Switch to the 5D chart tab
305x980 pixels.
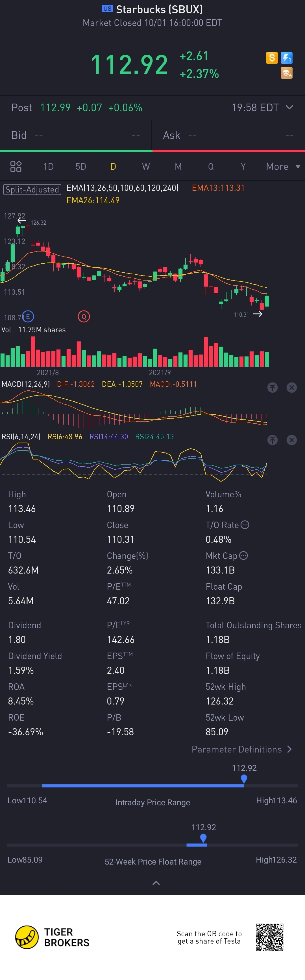click(x=81, y=167)
